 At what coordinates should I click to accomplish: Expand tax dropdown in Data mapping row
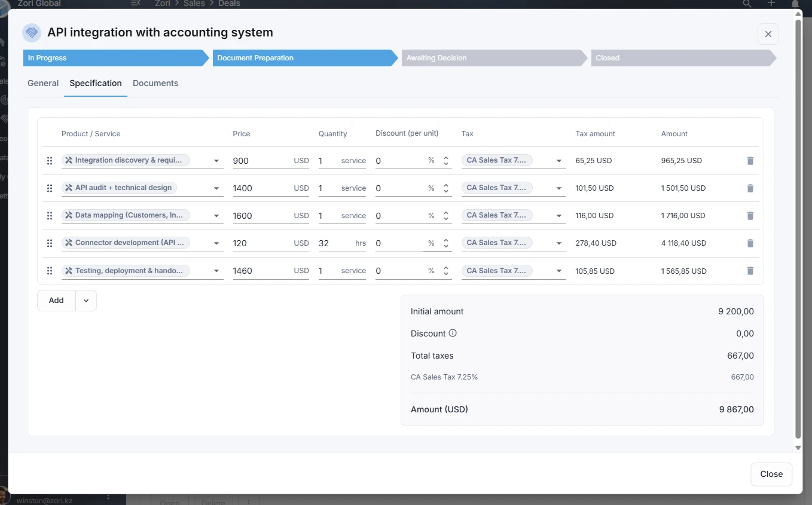559,216
